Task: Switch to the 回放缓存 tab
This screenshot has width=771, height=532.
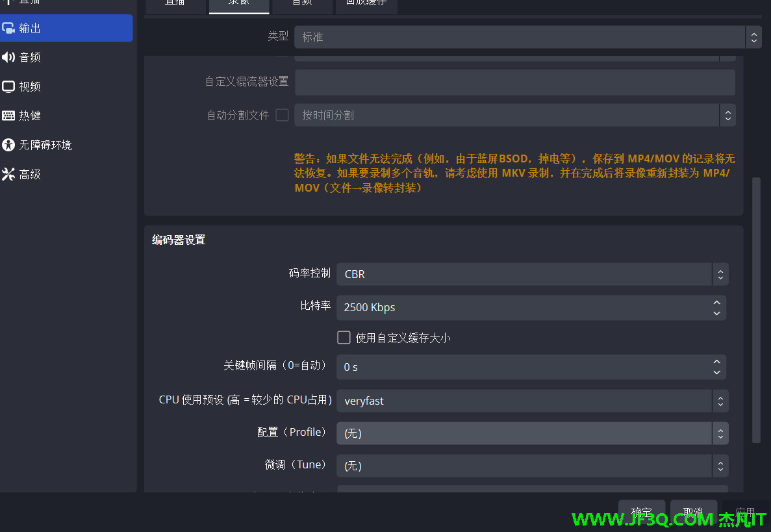Action: coord(366,4)
